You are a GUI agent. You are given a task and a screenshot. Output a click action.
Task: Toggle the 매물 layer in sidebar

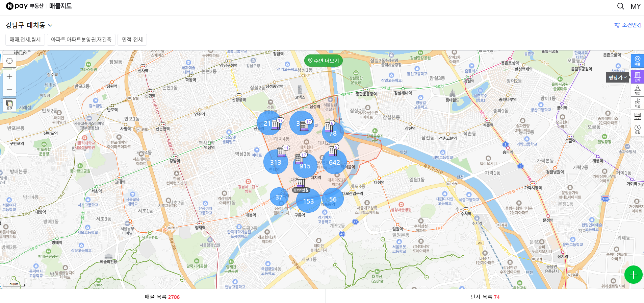[637, 61]
